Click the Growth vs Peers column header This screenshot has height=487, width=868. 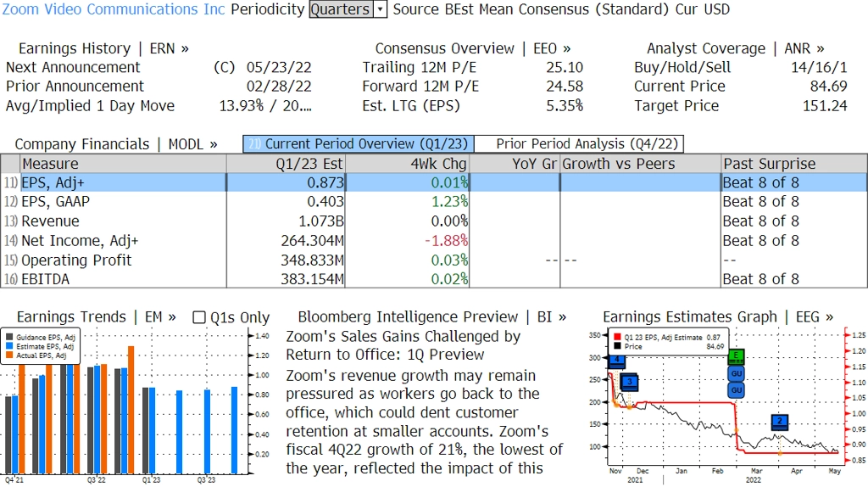pyautogui.click(x=641, y=164)
